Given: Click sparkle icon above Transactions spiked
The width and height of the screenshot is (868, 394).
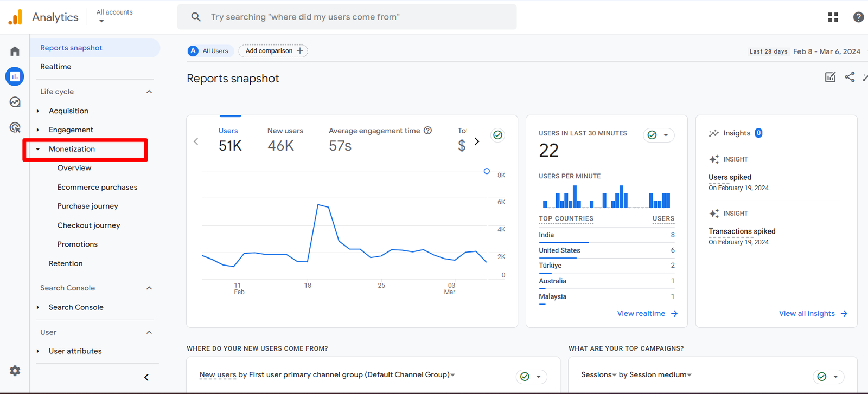Looking at the screenshot, I should (714, 214).
